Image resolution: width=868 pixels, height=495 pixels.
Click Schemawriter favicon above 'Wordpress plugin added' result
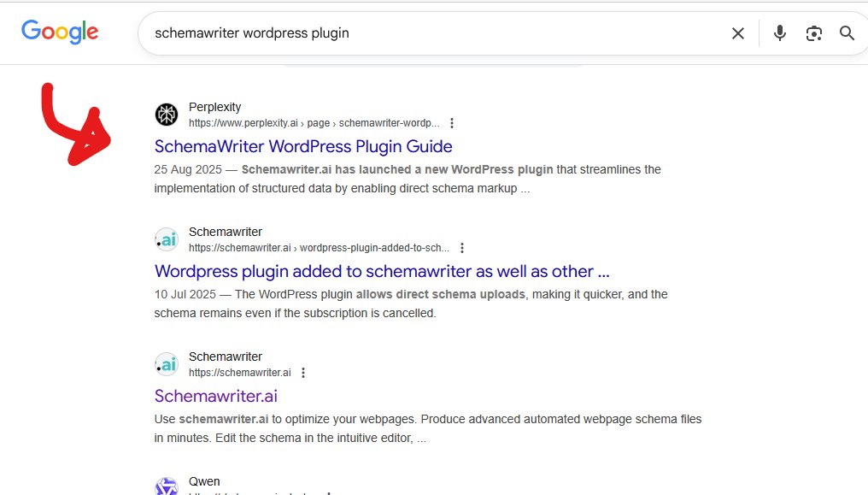166,239
